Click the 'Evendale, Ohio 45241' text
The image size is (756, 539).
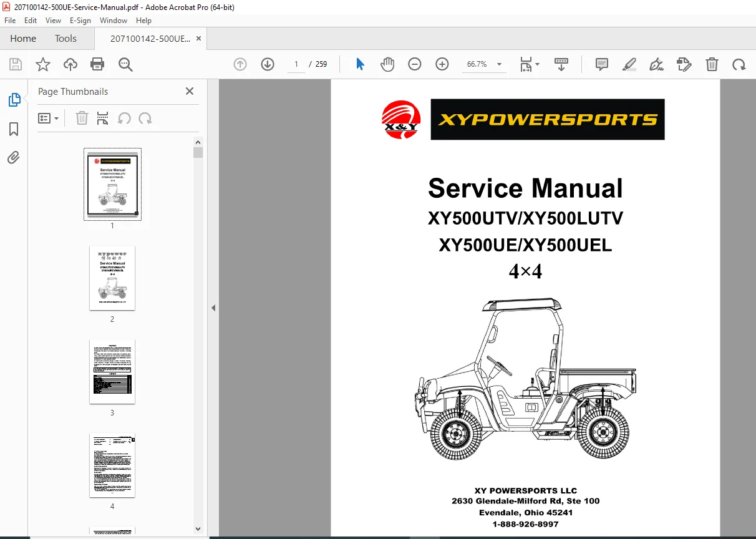pos(526,513)
